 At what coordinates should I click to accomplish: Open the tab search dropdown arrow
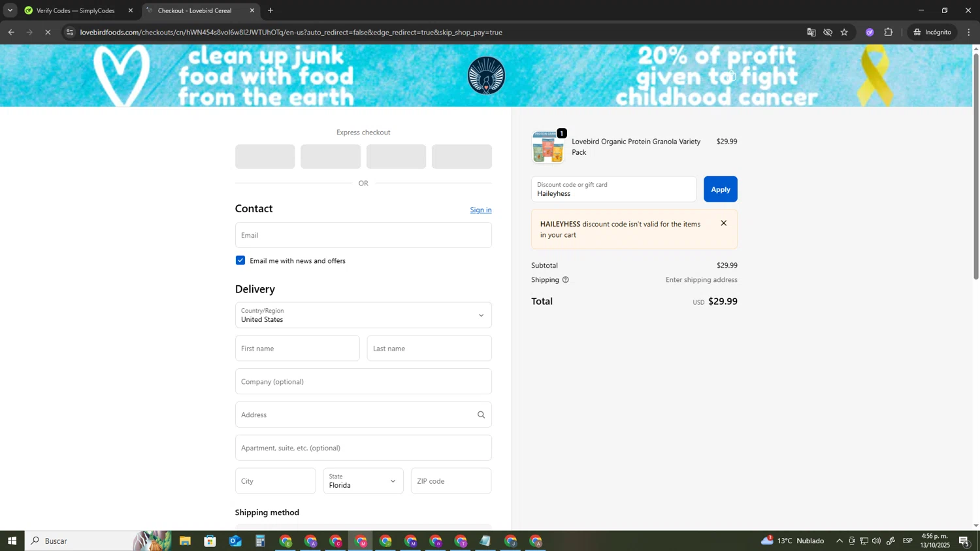10,10
